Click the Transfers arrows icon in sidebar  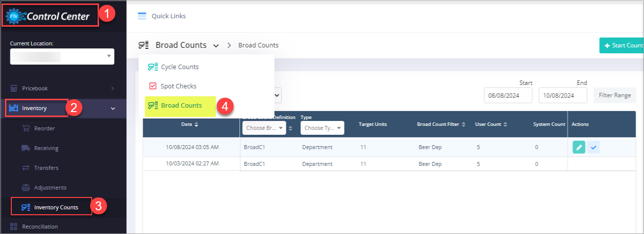(26, 168)
